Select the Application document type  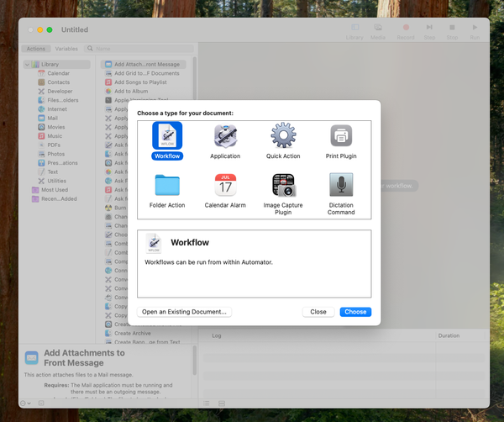(x=225, y=141)
